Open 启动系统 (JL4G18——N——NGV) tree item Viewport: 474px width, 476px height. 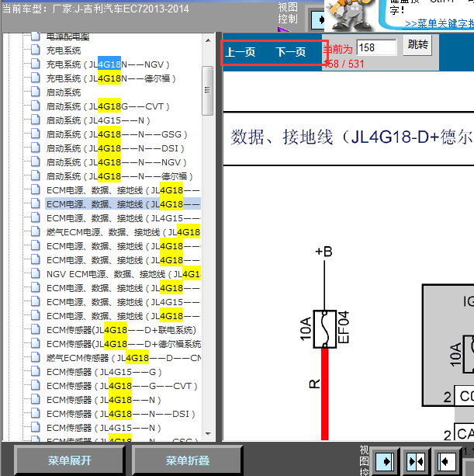pos(116,162)
